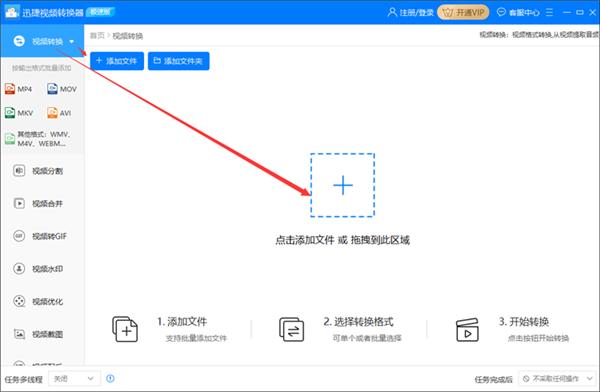Open the 视频水印 tool

tap(42, 269)
